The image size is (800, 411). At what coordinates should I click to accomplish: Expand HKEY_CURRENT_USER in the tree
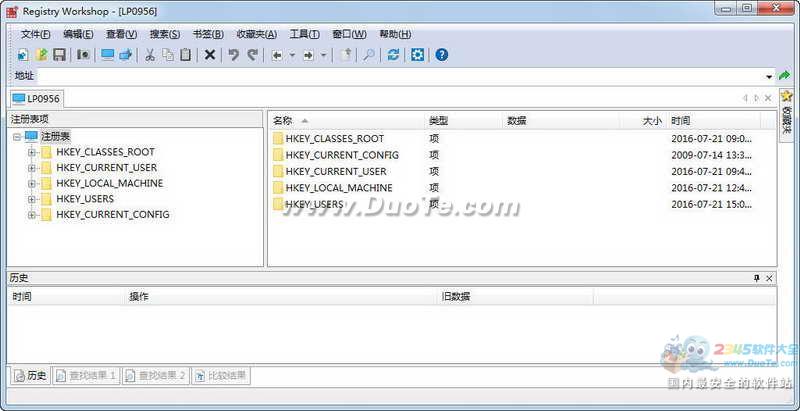[x=32, y=168]
